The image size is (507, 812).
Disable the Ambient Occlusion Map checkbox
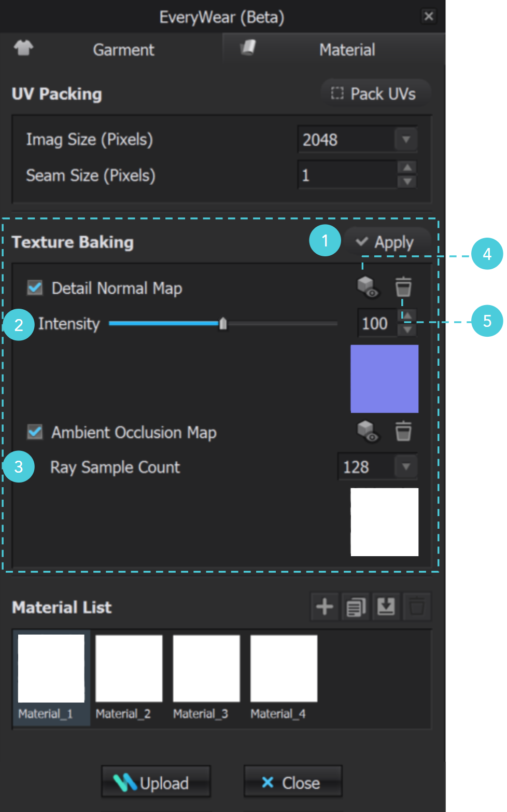[34, 432]
